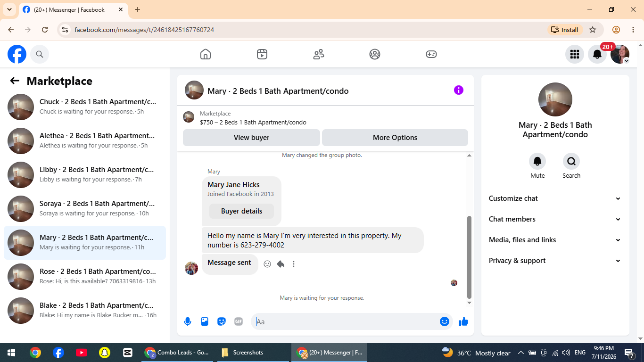Open the Reels video icon
Viewport: 644px width, 362px height.
pyautogui.click(x=262, y=54)
